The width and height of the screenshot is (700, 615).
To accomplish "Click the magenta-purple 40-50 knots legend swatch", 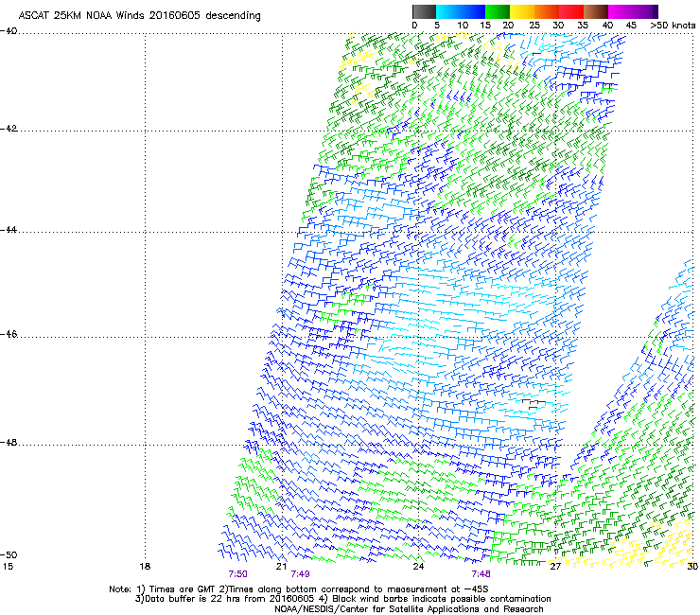I will click(x=633, y=11).
